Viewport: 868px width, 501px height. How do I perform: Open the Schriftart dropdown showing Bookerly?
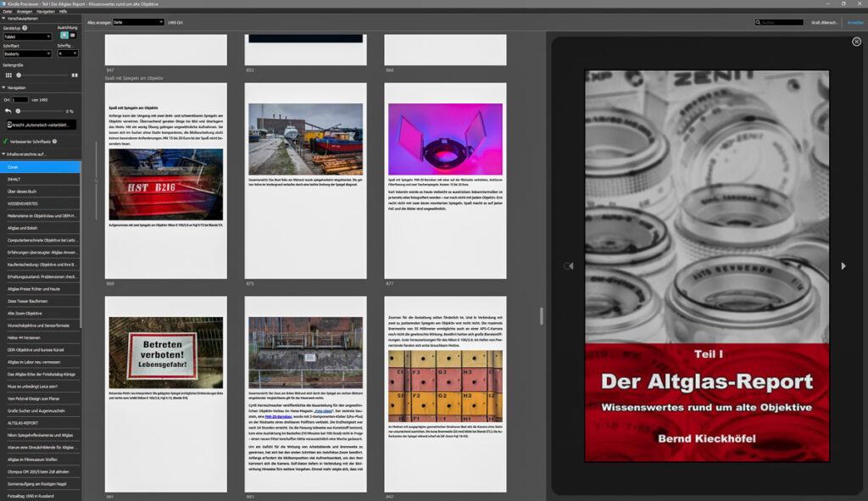27,53
